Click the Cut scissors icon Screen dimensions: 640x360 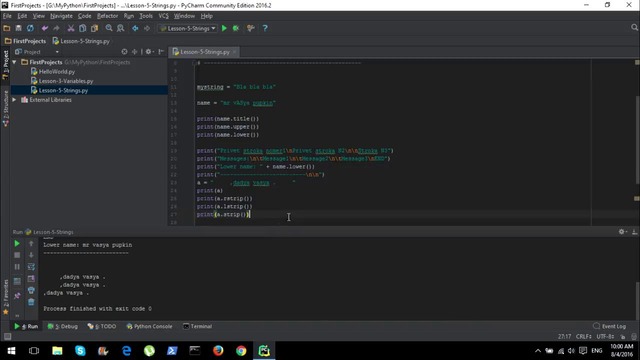(x=71, y=28)
